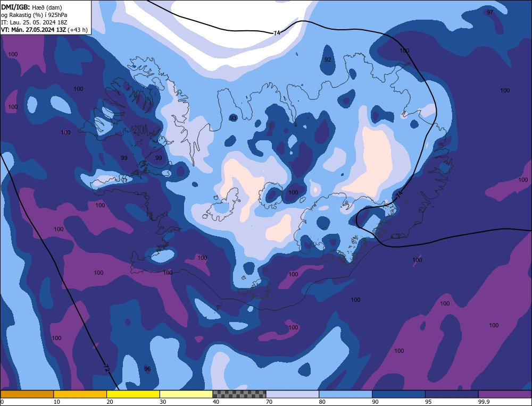
Task: Click the IT: Lau. 25. 05. 2024 18Z line
Action: point(34,22)
